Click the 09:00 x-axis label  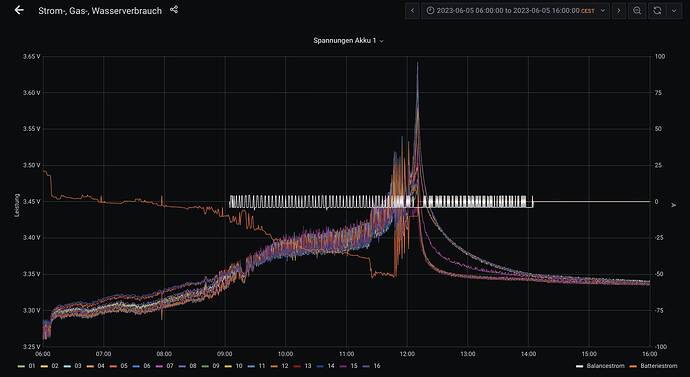225,354
